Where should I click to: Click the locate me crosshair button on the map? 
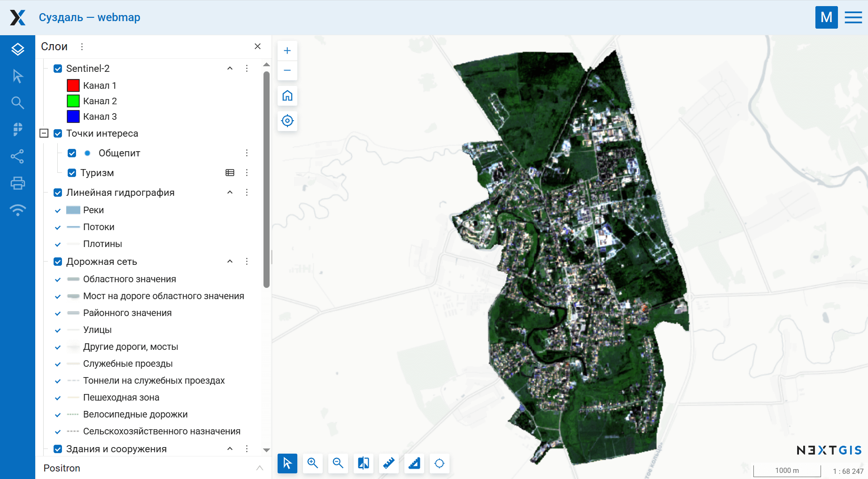(x=287, y=121)
